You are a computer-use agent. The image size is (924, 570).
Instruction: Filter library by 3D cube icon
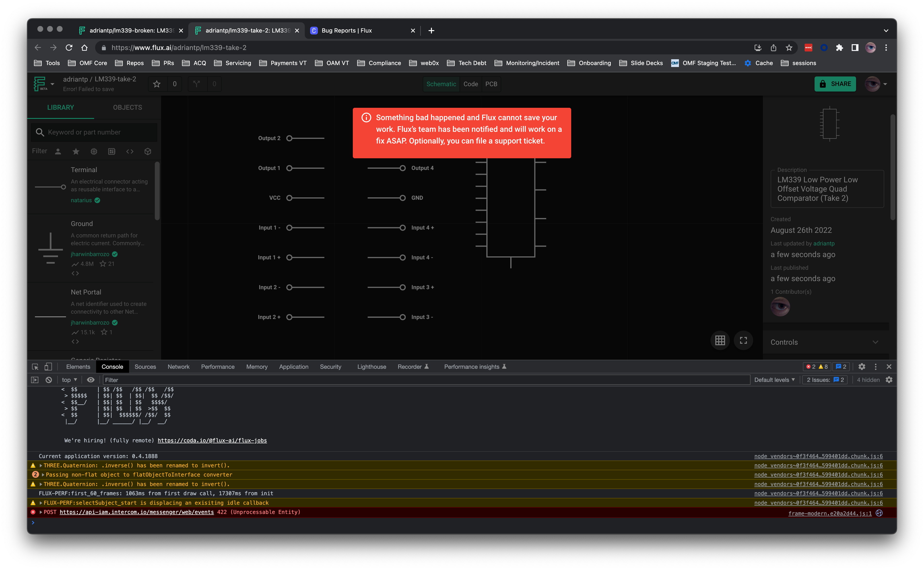point(148,151)
